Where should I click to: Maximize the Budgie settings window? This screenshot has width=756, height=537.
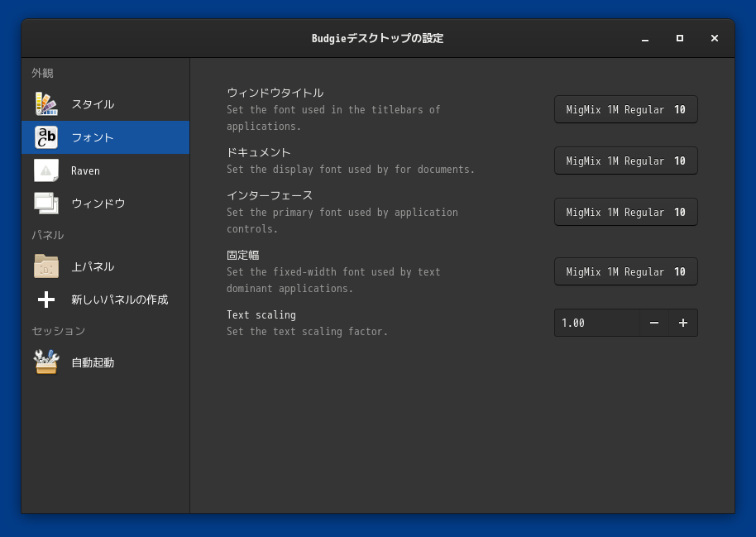point(680,38)
